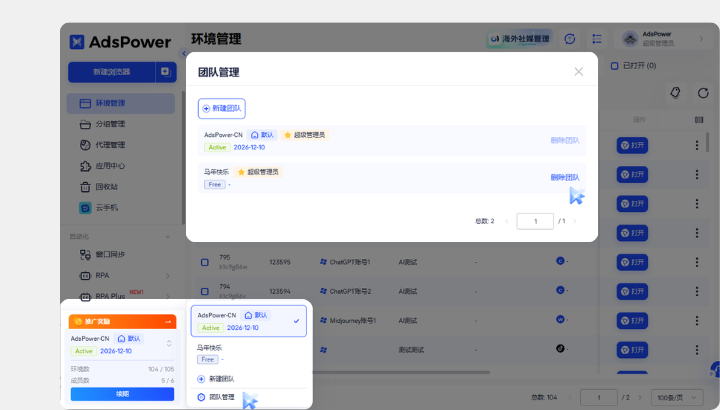Open the 100条/页 page size dropdown

[x=677, y=398]
